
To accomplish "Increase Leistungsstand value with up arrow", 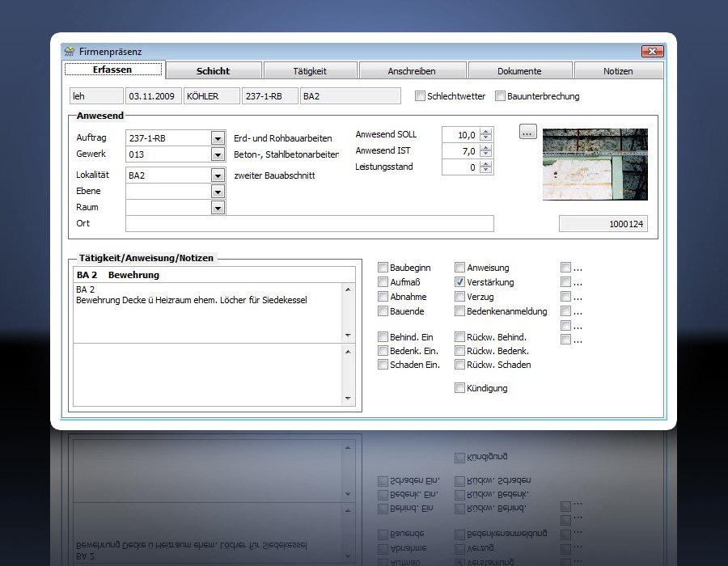I will tap(485, 164).
